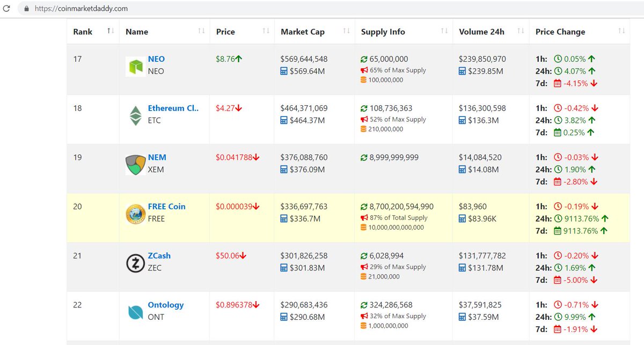Click the Ontology teal logo

135,312
